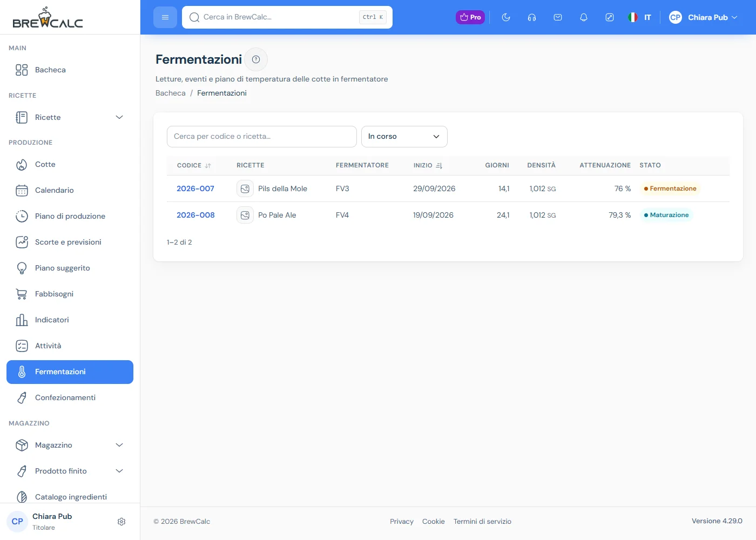Focus the Cerca per codice o ricetta field
756x540 pixels.
[x=262, y=137]
